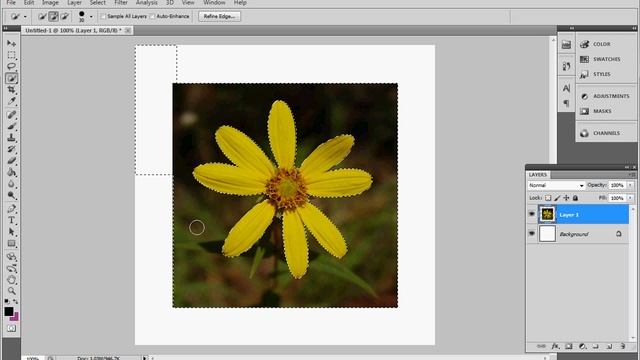Open the tool preset picker dropdown
This screenshot has width=640, height=360.
tap(25, 17)
